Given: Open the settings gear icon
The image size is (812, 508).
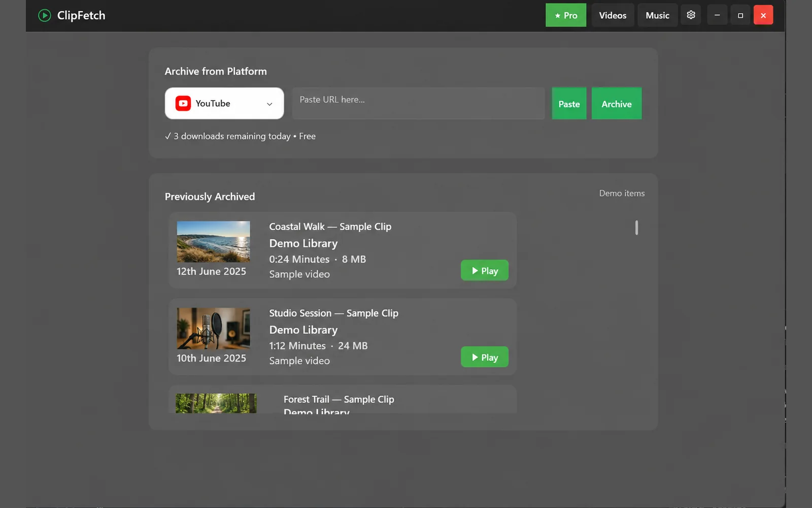Looking at the screenshot, I should 691,15.
